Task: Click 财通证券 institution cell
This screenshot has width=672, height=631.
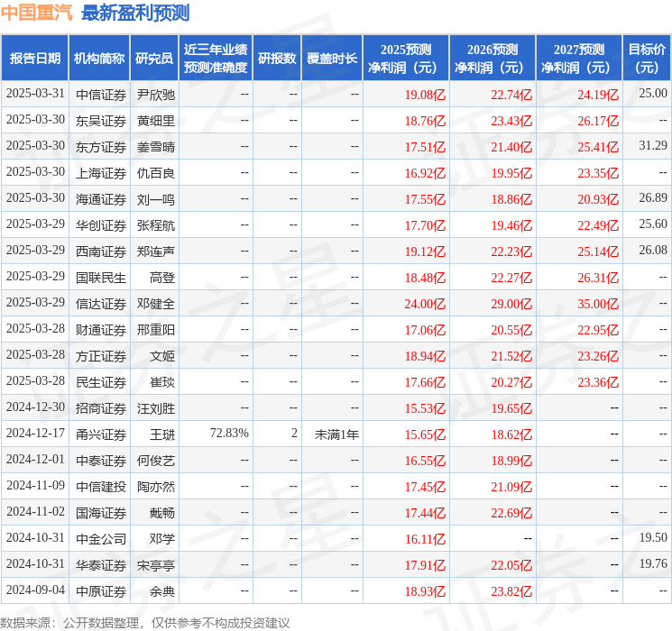Action: 101,330
